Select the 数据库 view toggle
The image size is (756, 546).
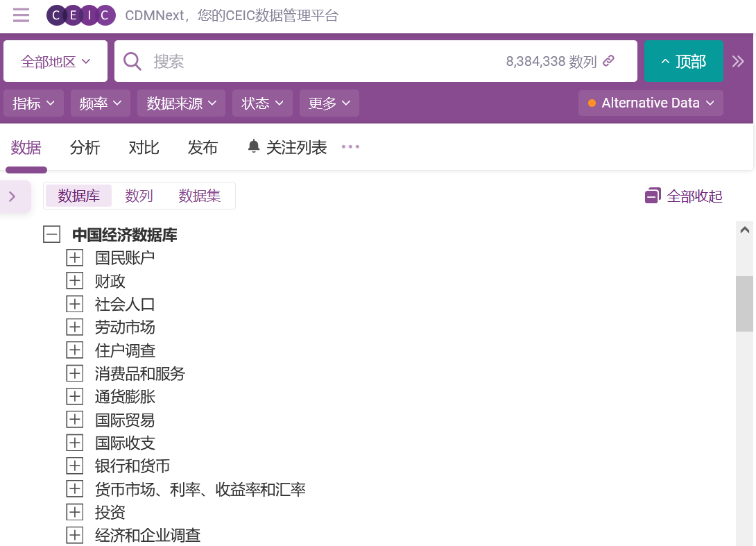point(78,196)
